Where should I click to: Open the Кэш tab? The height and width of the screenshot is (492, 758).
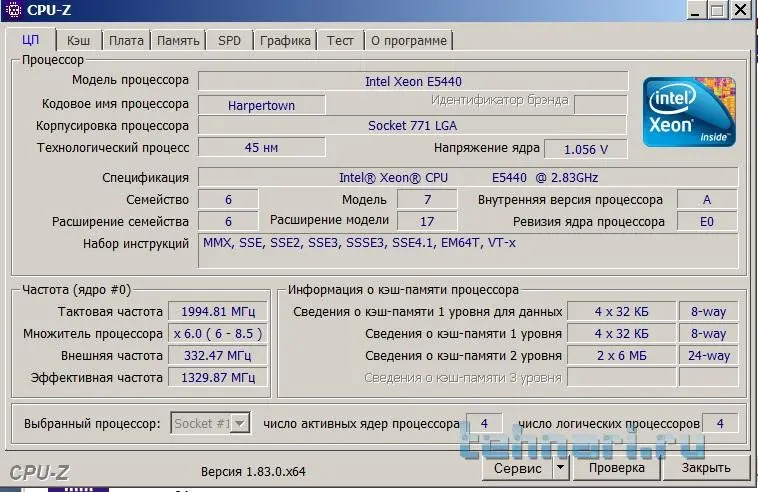(x=78, y=41)
